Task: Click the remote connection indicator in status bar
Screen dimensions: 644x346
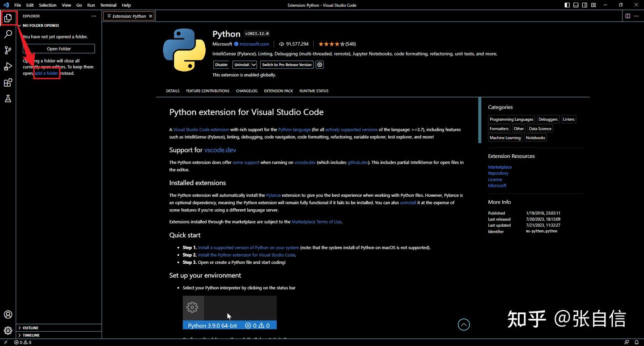Action: pos(5,342)
